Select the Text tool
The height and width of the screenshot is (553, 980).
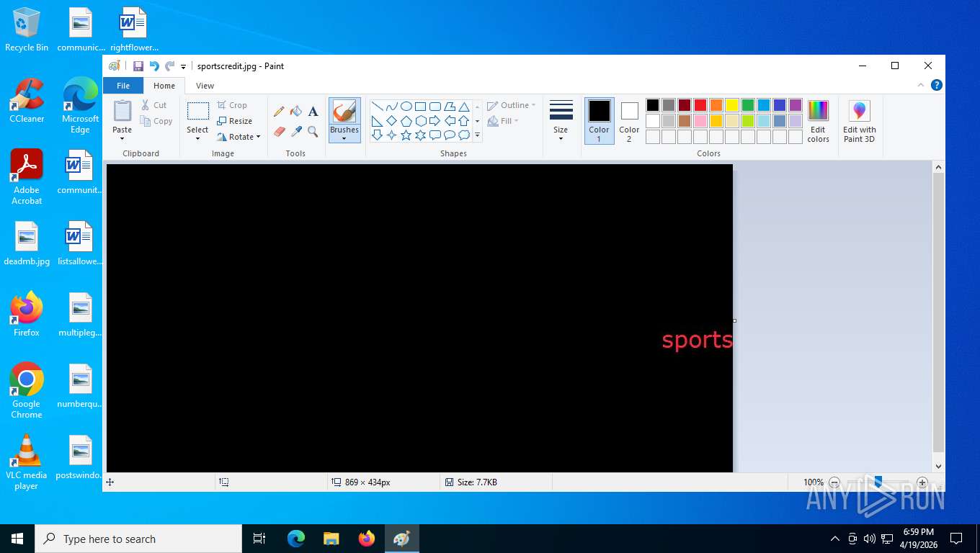(313, 112)
